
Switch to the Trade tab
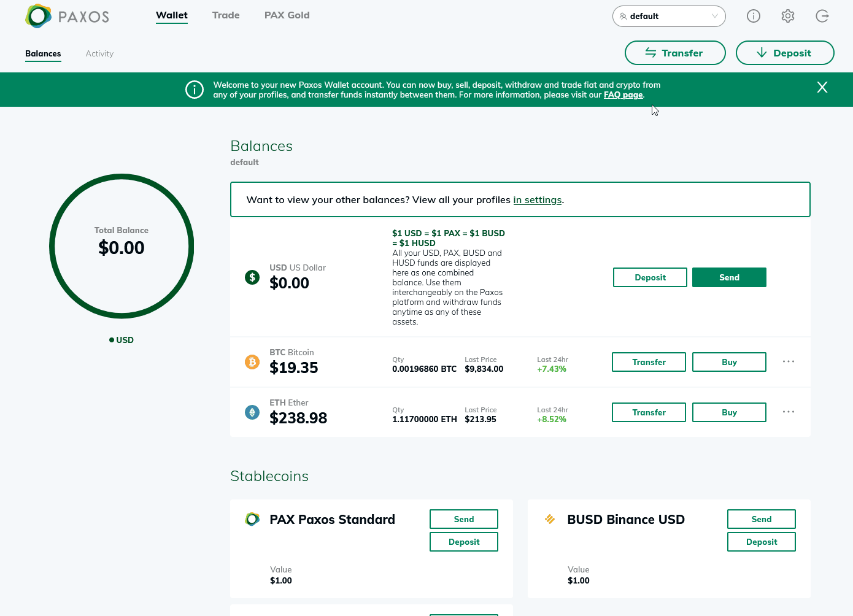point(226,15)
